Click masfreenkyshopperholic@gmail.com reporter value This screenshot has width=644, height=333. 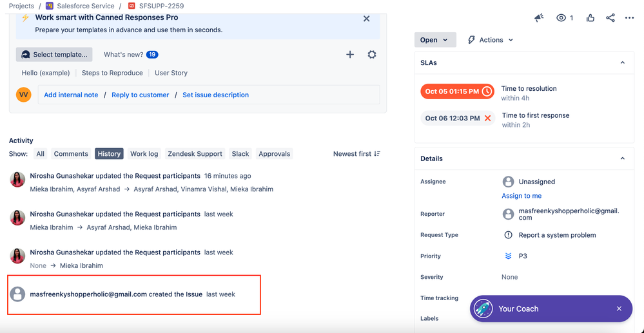[569, 214]
